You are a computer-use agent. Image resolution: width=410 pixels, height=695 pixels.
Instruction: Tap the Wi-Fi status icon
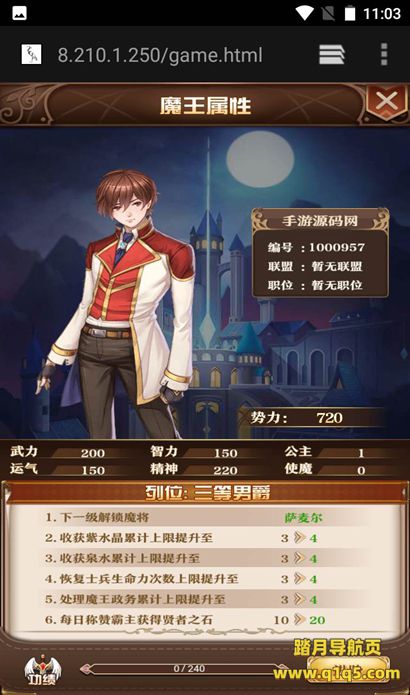(x=304, y=13)
